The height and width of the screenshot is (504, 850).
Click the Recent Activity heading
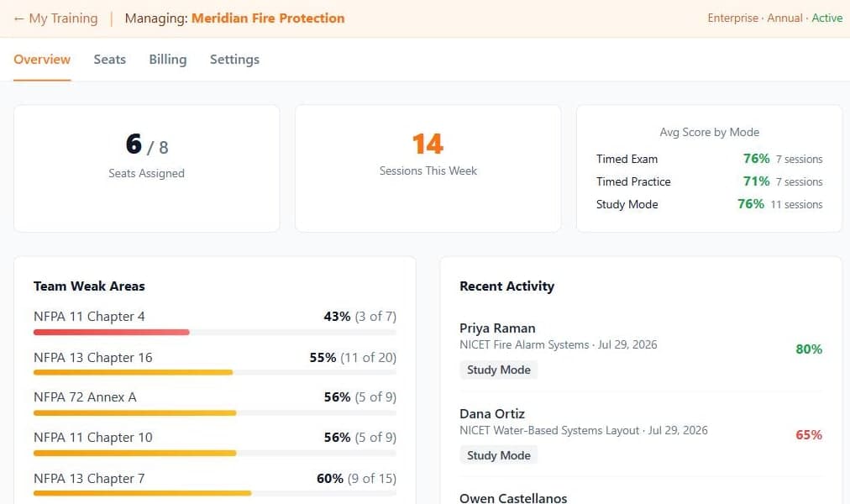[x=506, y=286]
